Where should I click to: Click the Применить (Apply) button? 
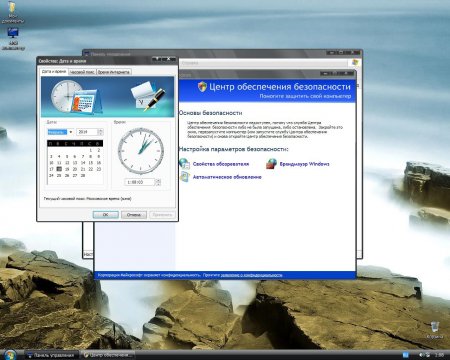[x=162, y=215]
